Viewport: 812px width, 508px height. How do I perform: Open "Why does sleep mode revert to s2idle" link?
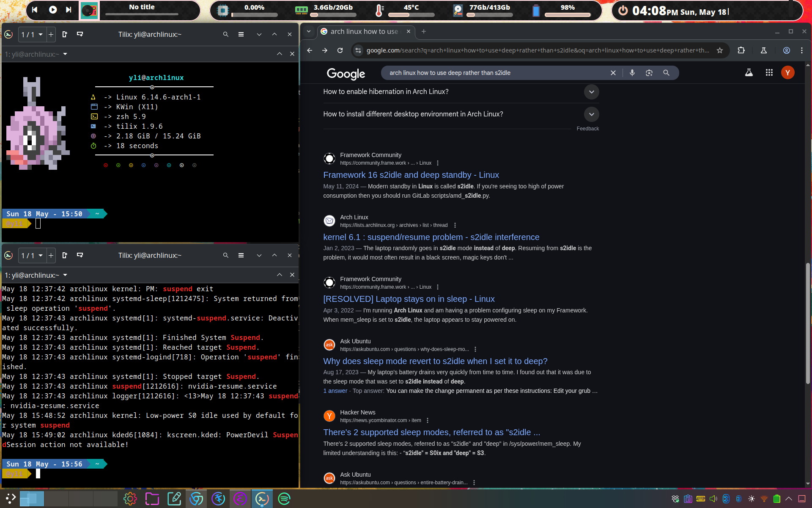435,361
